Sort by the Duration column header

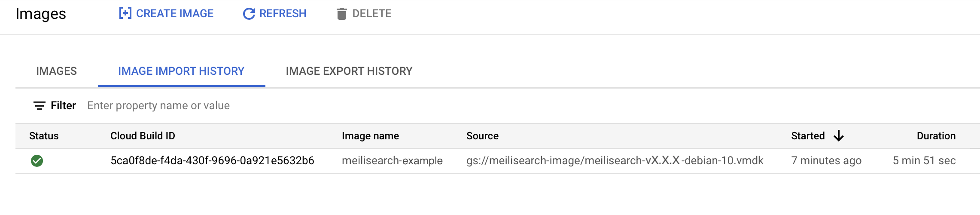click(x=936, y=136)
